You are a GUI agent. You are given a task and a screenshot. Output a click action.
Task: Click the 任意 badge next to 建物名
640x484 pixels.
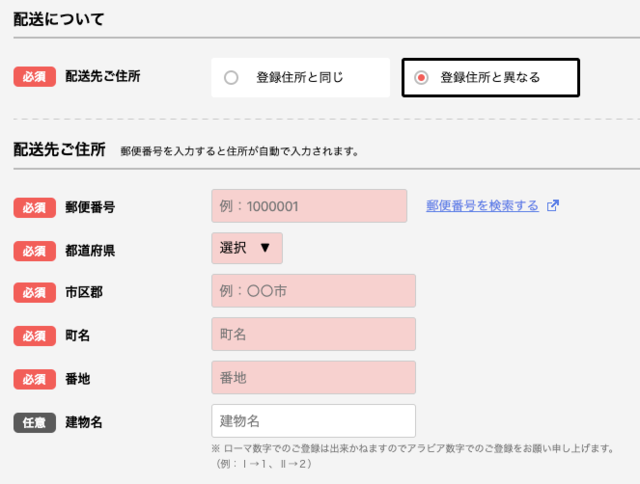point(35,422)
